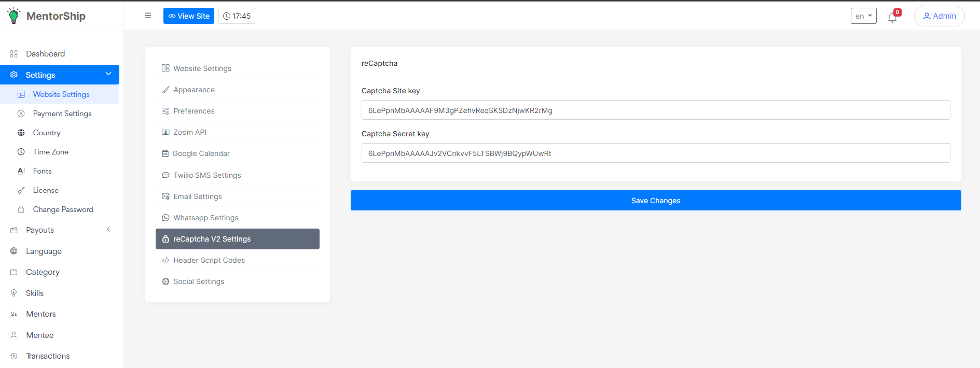The height and width of the screenshot is (368, 980).
Task: Click the Dashboard grid icon
Action: coord(14,54)
